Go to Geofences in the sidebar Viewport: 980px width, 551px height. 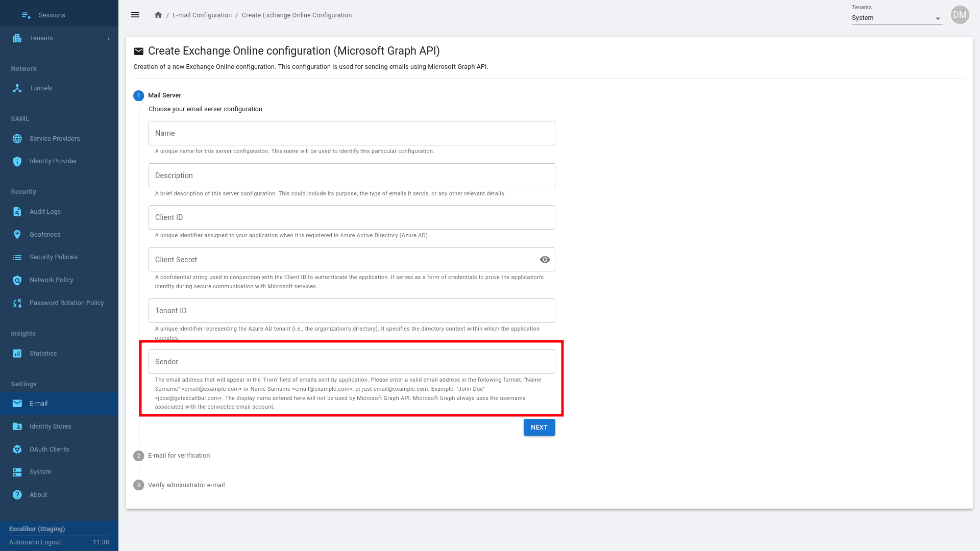pyautogui.click(x=45, y=235)
